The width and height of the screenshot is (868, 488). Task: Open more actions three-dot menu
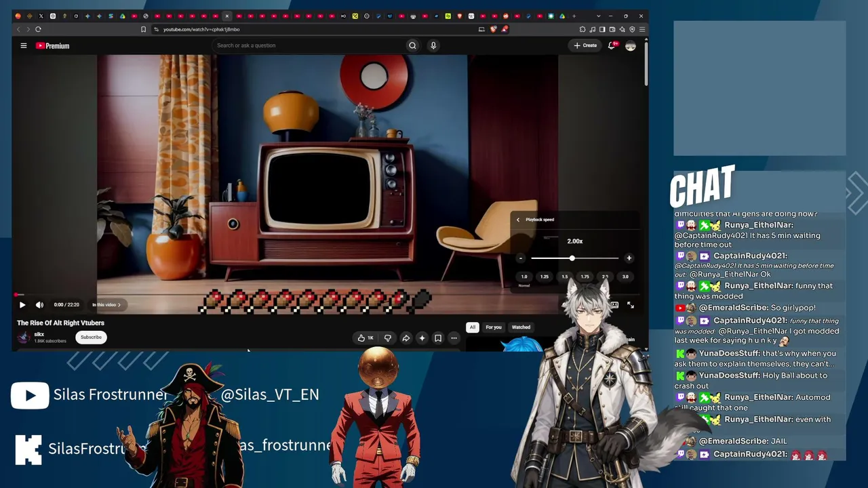coord(454,338)
